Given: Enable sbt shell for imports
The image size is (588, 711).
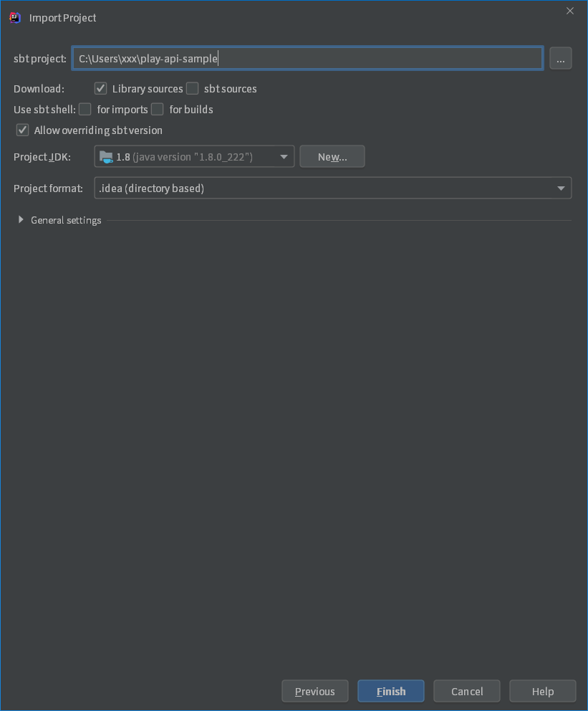Looking at the screenshot, I should (85, 109).
